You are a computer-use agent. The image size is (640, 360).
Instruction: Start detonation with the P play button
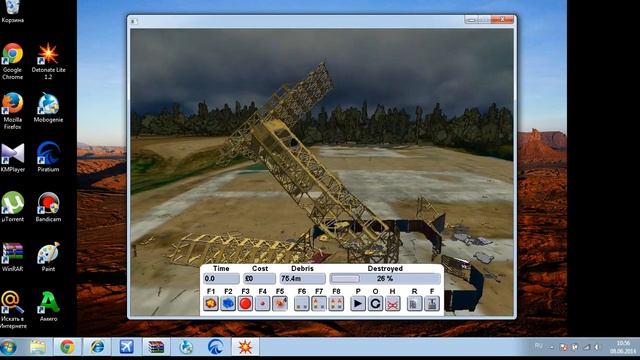[x=358, y=304]
